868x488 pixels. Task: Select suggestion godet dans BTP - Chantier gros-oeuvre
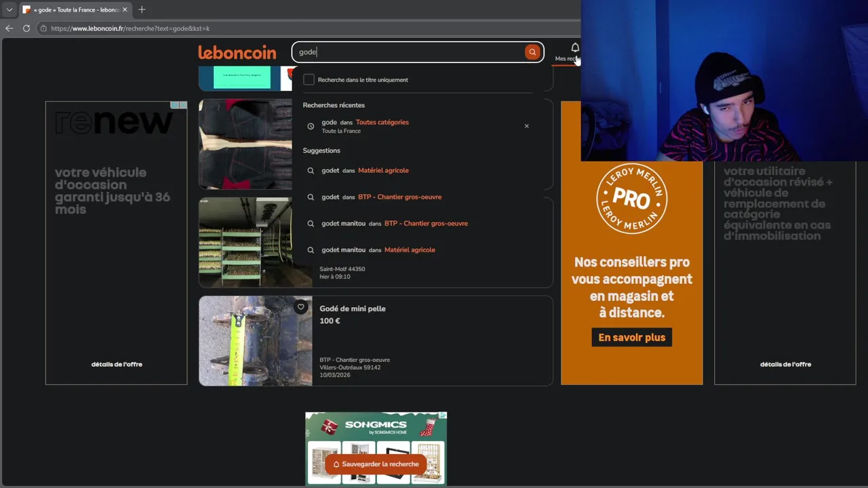click(x=416, y=197)
